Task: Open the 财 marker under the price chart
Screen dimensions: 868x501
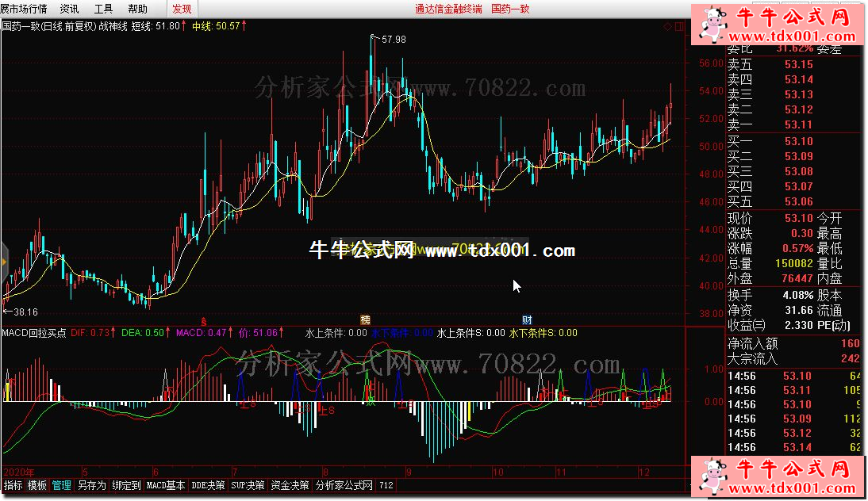Action: pyautogui.click(x=527, y=319)
